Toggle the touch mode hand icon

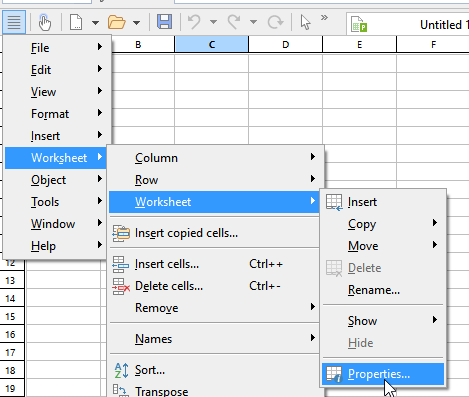point(44,22)
